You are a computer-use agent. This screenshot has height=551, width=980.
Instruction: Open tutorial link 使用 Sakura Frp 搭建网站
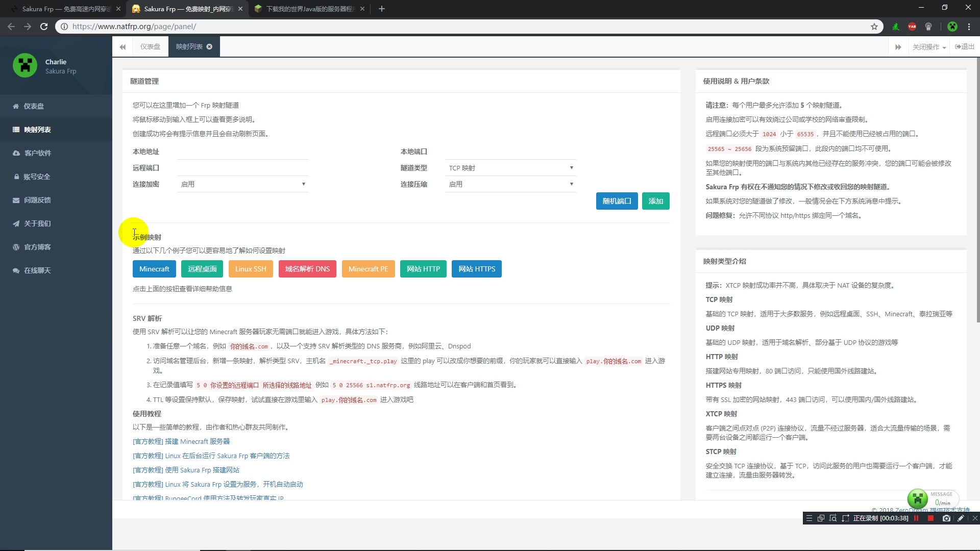click(186, 470)
